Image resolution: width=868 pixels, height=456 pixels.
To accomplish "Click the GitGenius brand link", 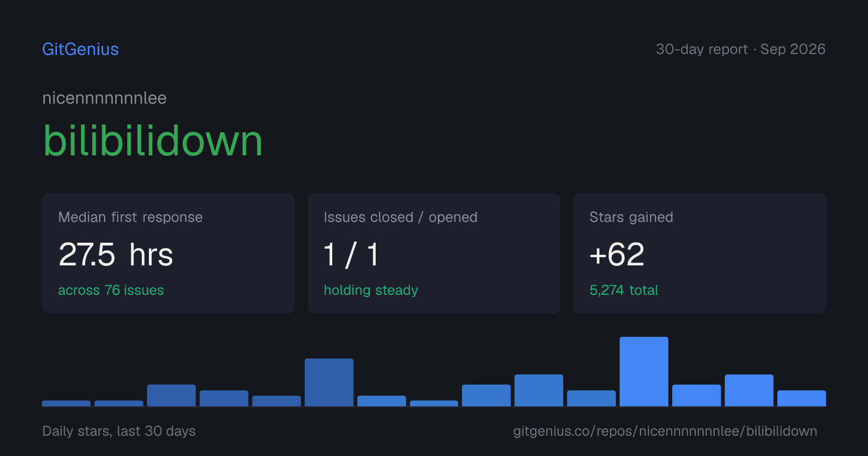I will point(81,49).
